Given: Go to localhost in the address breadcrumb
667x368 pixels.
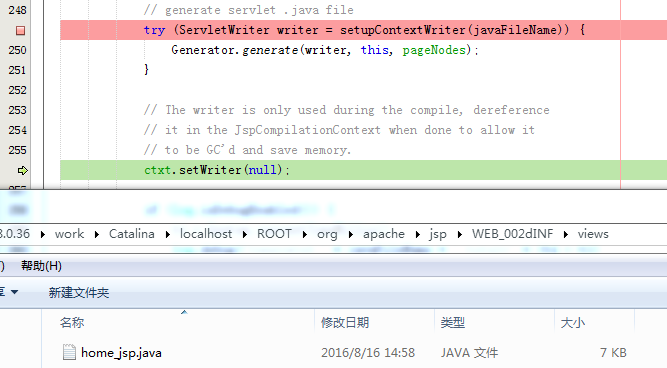Looking at the screenshot, I should tap(206, 234).
